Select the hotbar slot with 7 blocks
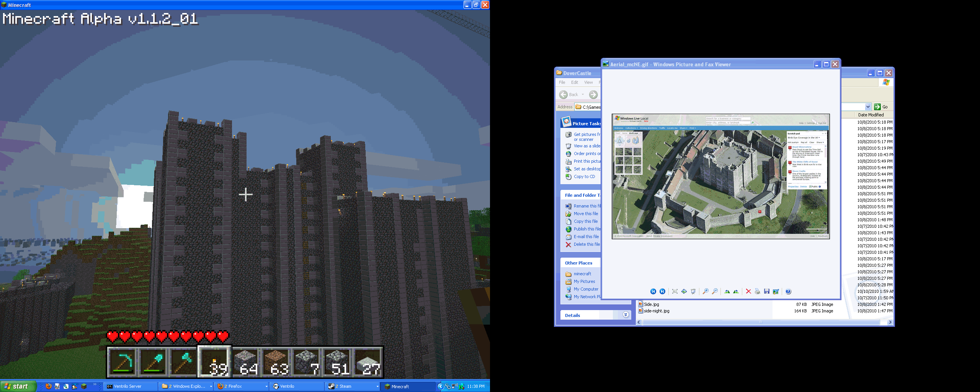The width and height of the screenshot is (980, 392). [306, 362]
